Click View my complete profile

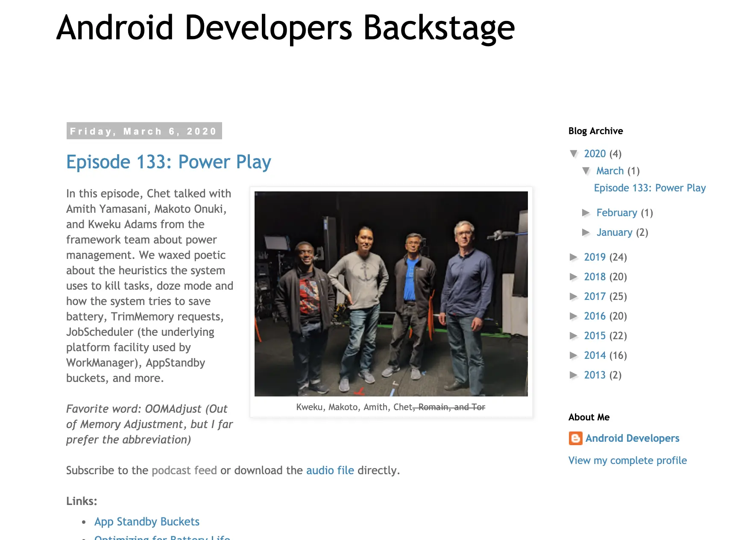[x=627, y=461]
